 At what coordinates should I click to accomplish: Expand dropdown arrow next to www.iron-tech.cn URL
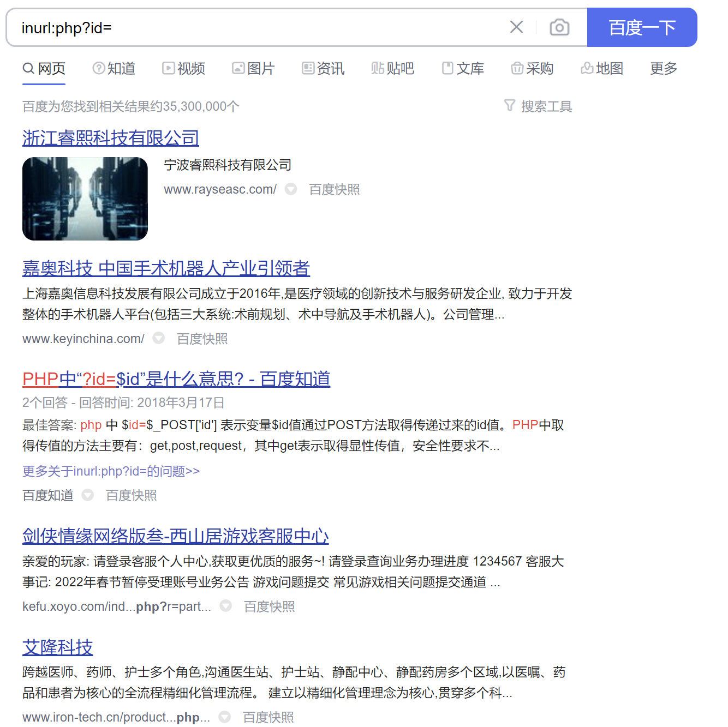click(225, 717)
